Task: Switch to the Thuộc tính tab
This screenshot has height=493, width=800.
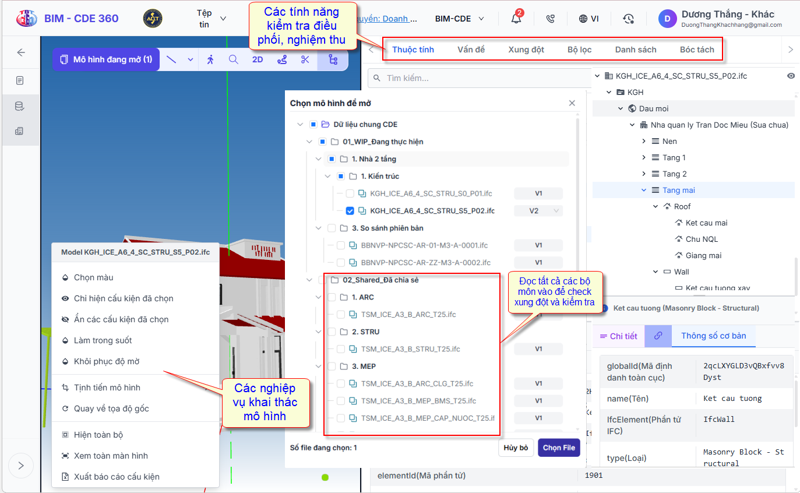Action: click(x=413, y=50)
